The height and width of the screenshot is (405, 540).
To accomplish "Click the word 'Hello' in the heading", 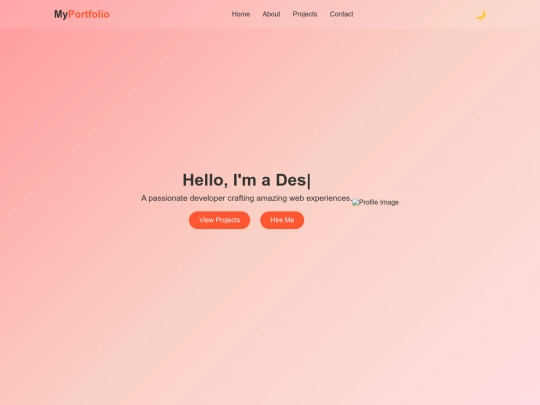I will [203, 180].
